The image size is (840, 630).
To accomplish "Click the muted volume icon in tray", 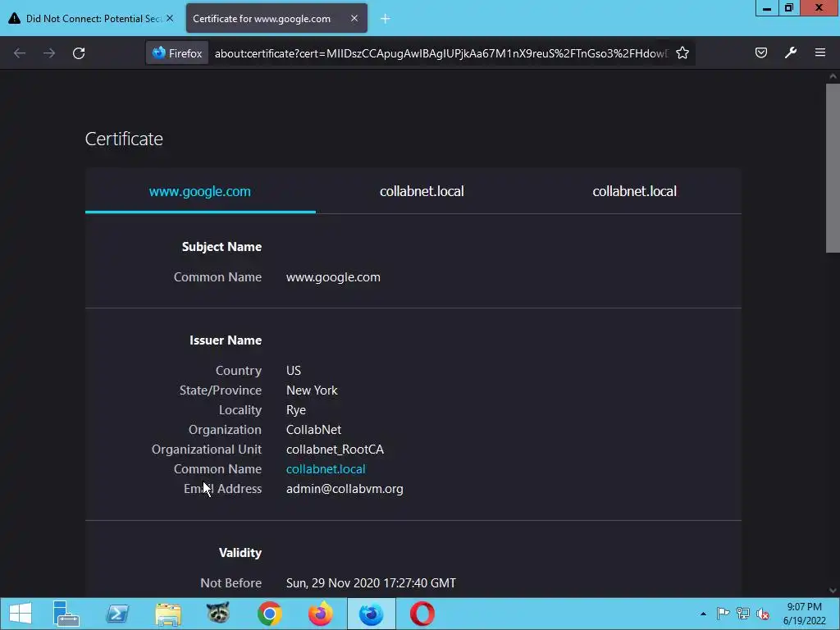I will pos(763,614).
